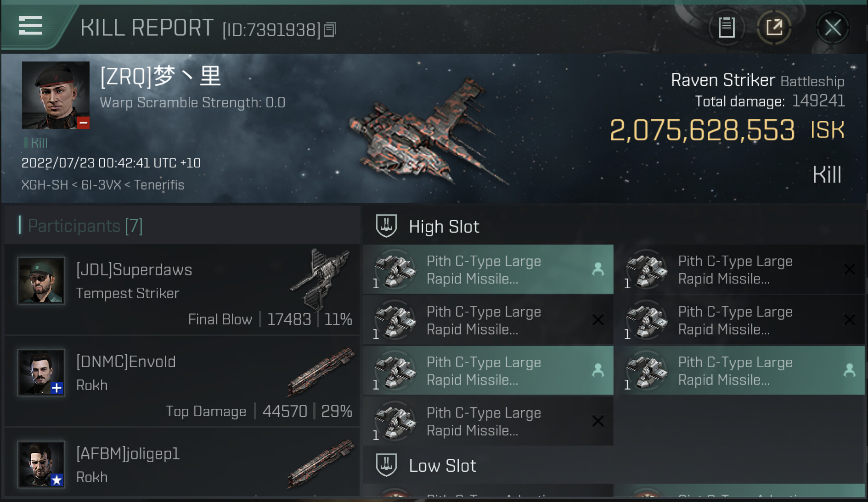The width and height of the screenshot is (868, 502).
Task: Click the star badge on joligep1
Action: (x=56, y=480)
